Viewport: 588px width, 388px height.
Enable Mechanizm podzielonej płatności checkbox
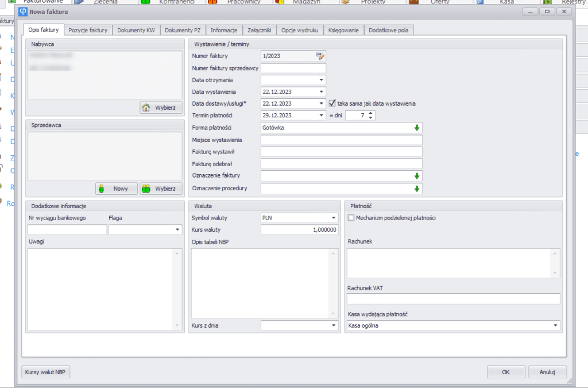[x=351, y=218]
